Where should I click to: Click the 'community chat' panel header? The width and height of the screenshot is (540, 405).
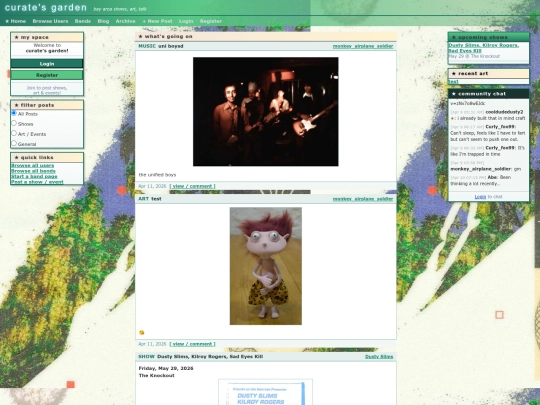(488, 94)
